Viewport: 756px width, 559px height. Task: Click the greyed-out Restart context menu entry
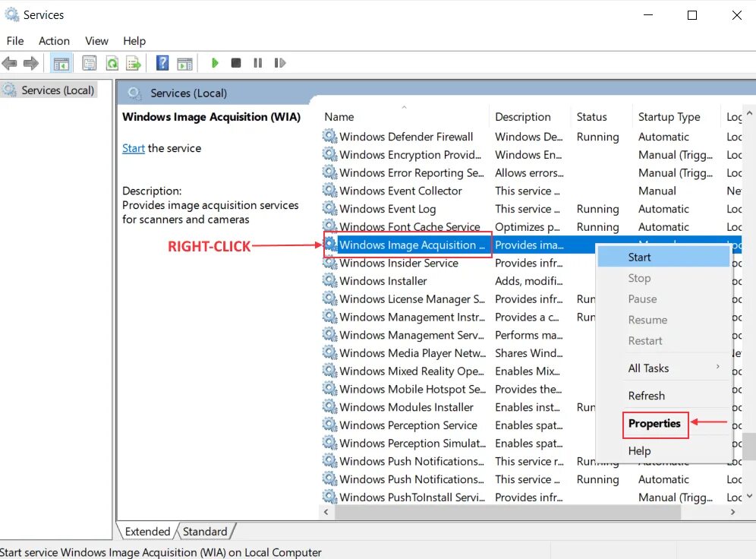pyautogui.click(x=663, y=340)
